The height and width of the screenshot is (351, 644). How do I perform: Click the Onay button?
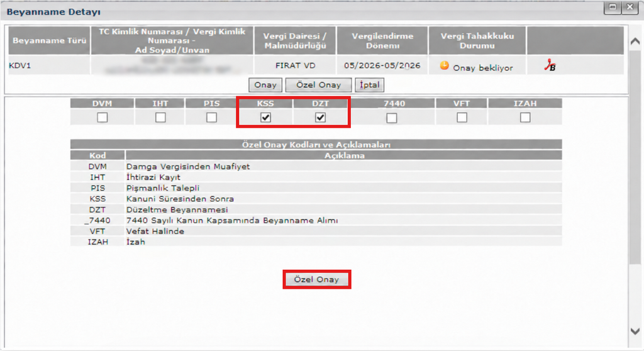pyautogui.click(x=265, y=85)
